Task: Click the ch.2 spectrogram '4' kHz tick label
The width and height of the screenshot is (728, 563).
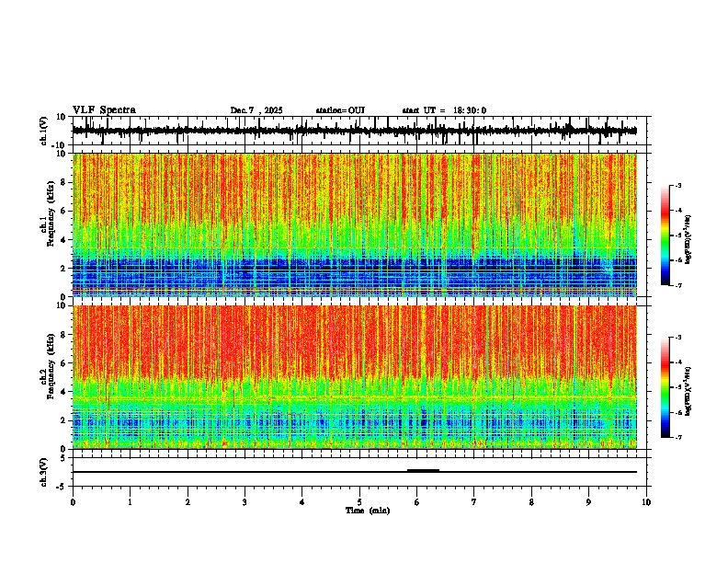Action: click(x=63, y=392)
